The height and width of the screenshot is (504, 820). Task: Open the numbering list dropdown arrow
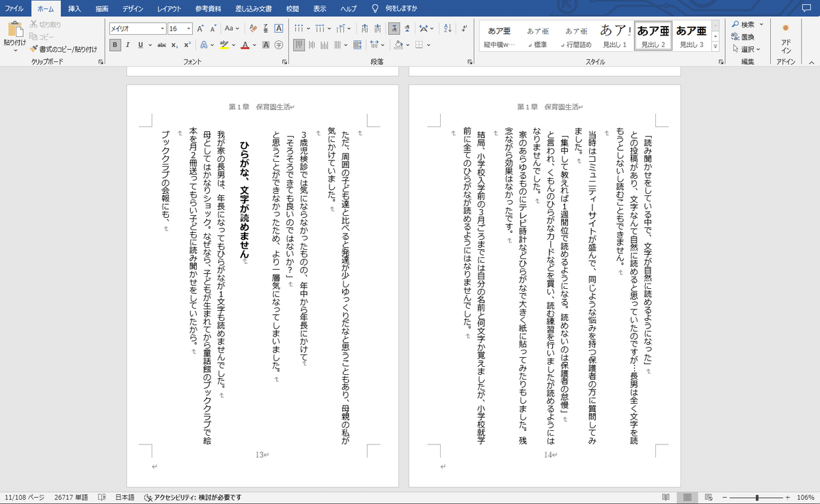[x=329, y=29]
